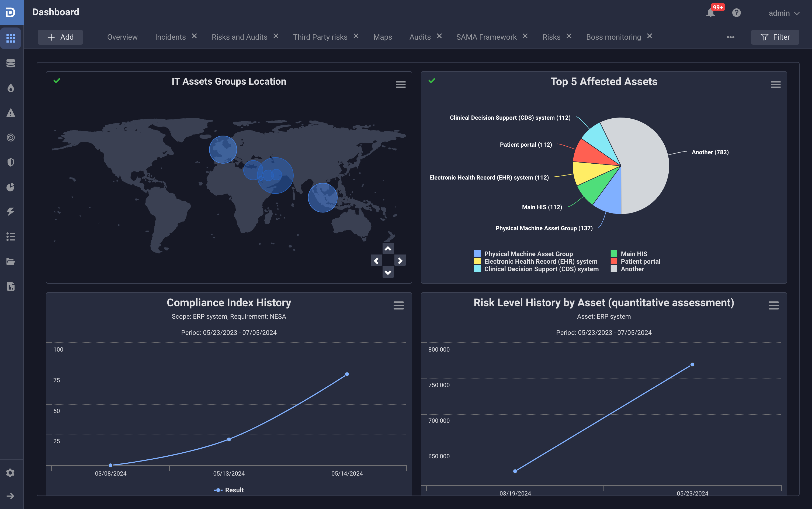Toggle the Result series legend
The height and width of the screenshot is (509, 812).
pyautogui.click(x=229, y=490)
